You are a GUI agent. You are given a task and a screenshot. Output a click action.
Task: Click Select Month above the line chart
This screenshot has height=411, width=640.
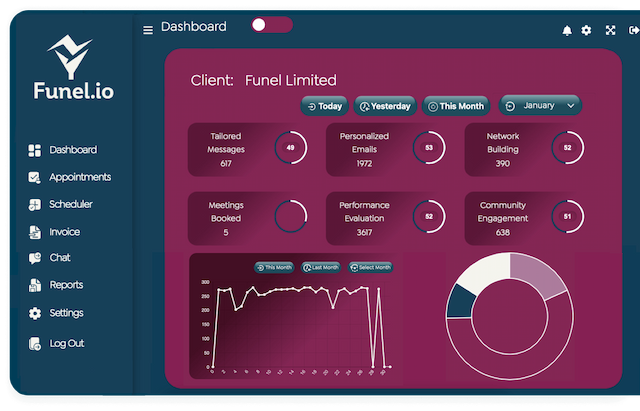(x=369, y=267)
